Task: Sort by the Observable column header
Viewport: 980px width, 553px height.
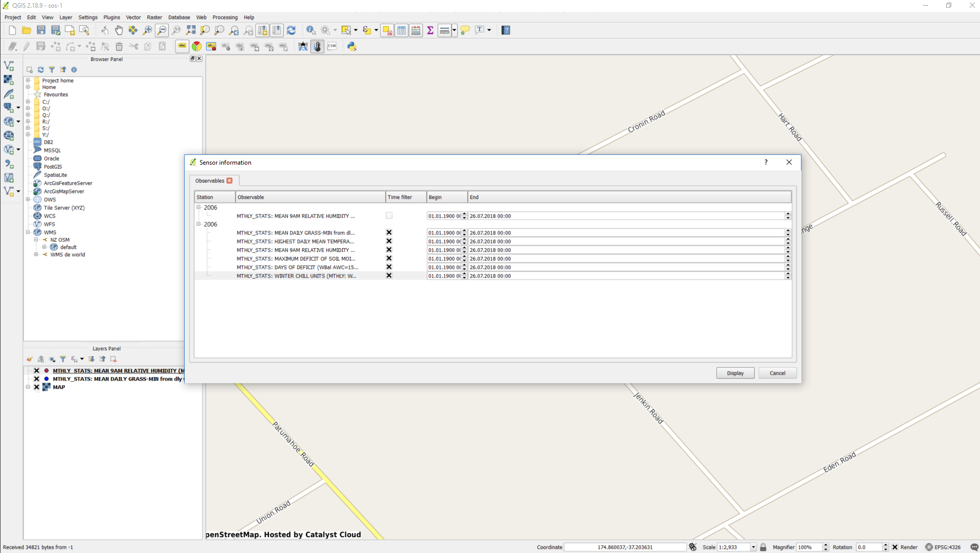Action: [x=310, y=197]
